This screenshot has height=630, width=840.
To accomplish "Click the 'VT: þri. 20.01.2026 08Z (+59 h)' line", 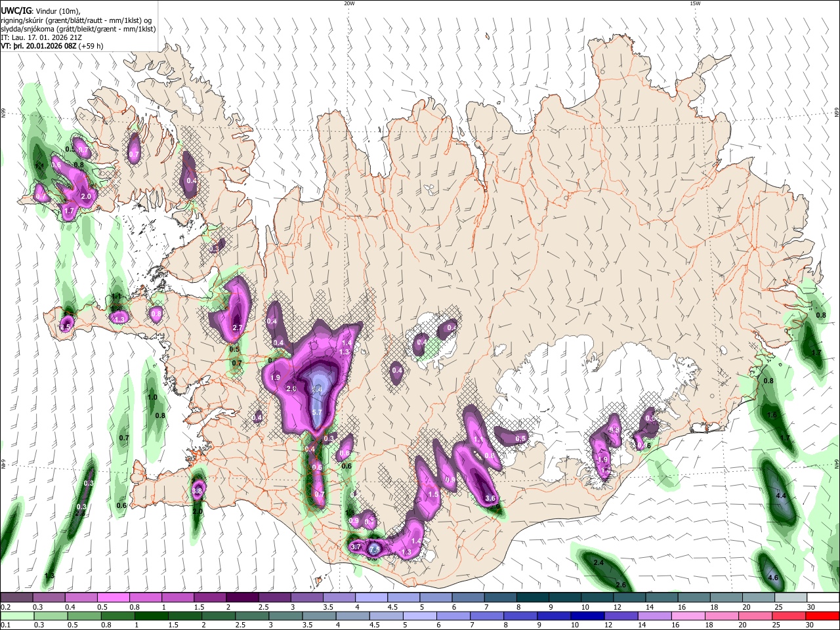I will tap(52, 46).
